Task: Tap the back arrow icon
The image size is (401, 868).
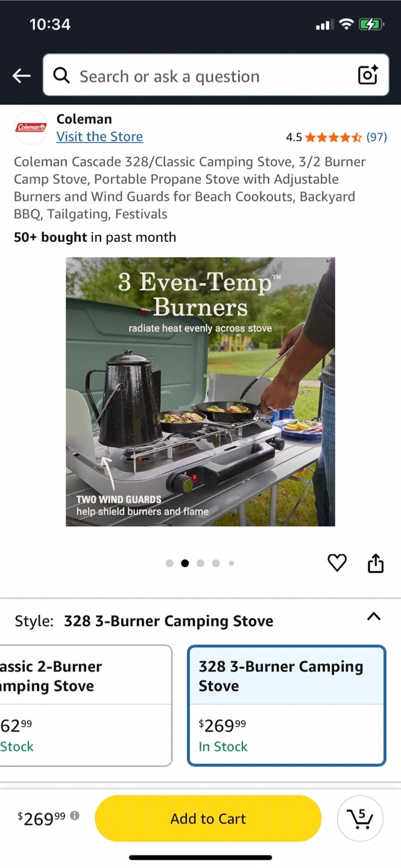Action: tap(22, 75)
